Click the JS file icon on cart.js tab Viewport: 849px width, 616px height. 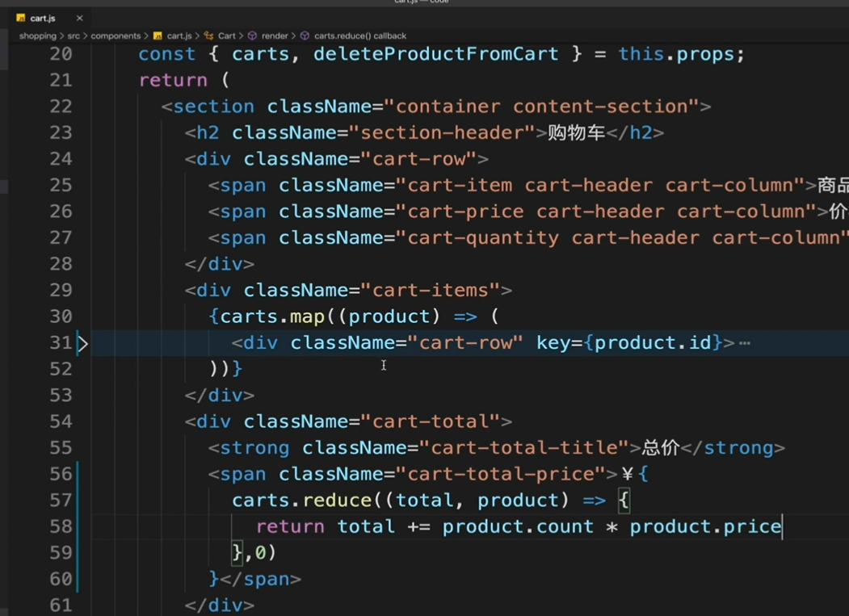pyautogui.click(x=20, y=18)
